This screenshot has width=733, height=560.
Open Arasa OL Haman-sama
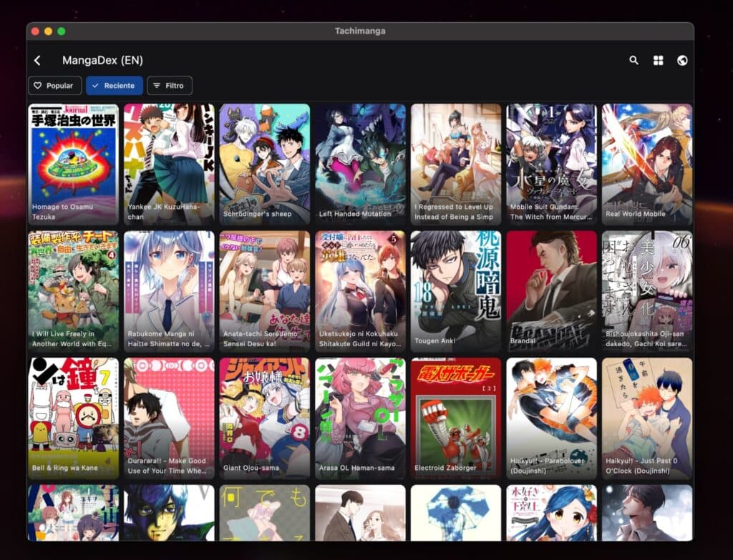point(359,415)
